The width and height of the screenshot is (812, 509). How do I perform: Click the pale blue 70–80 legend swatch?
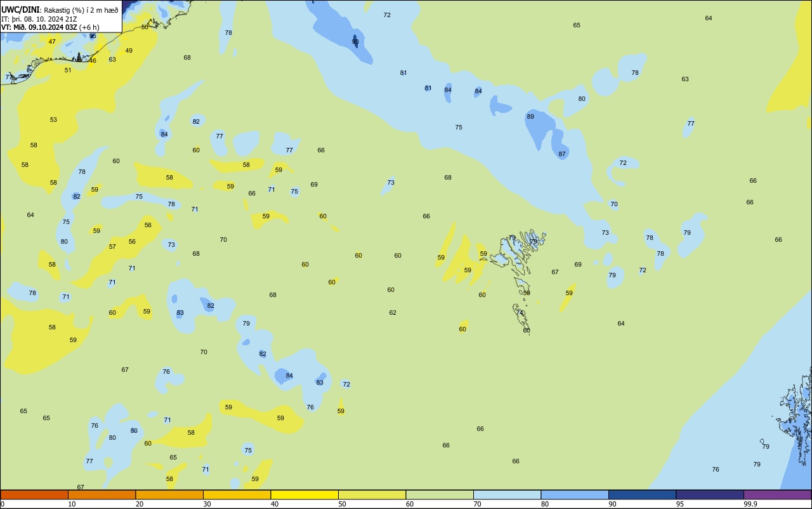(x=507, y=494)
